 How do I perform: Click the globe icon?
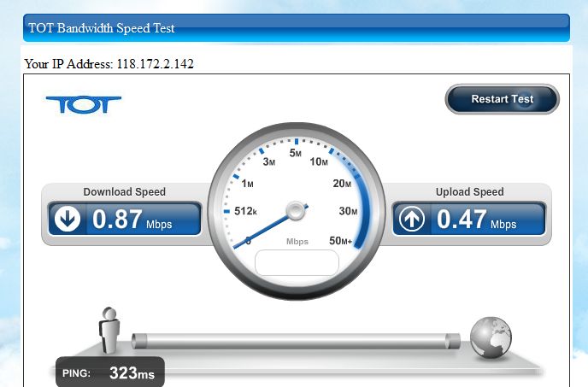click(x=491, y=337)
